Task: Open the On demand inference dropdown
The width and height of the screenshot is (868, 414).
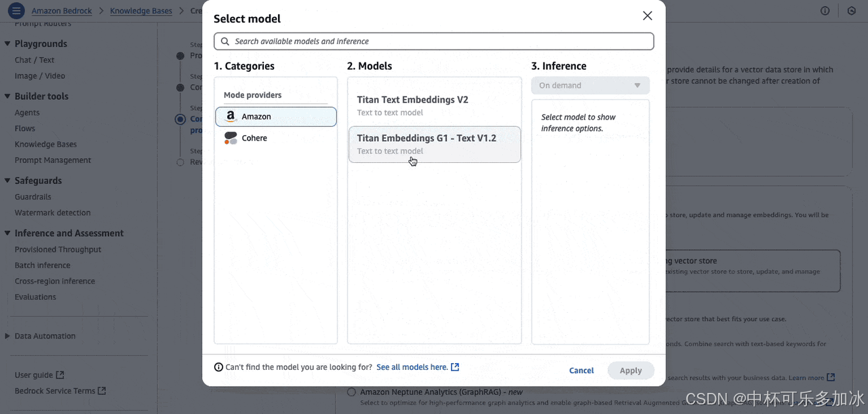Action: coord(591,86)
